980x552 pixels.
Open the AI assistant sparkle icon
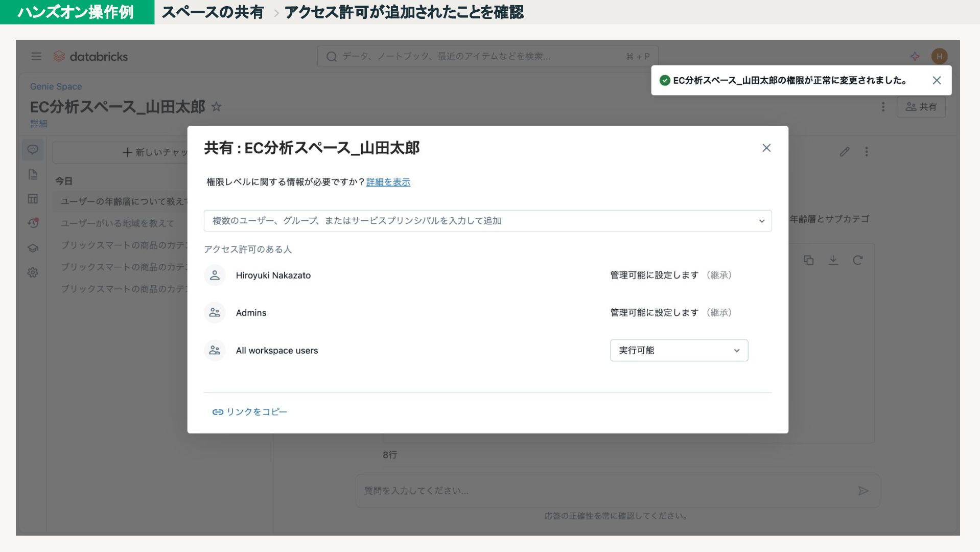915,56
